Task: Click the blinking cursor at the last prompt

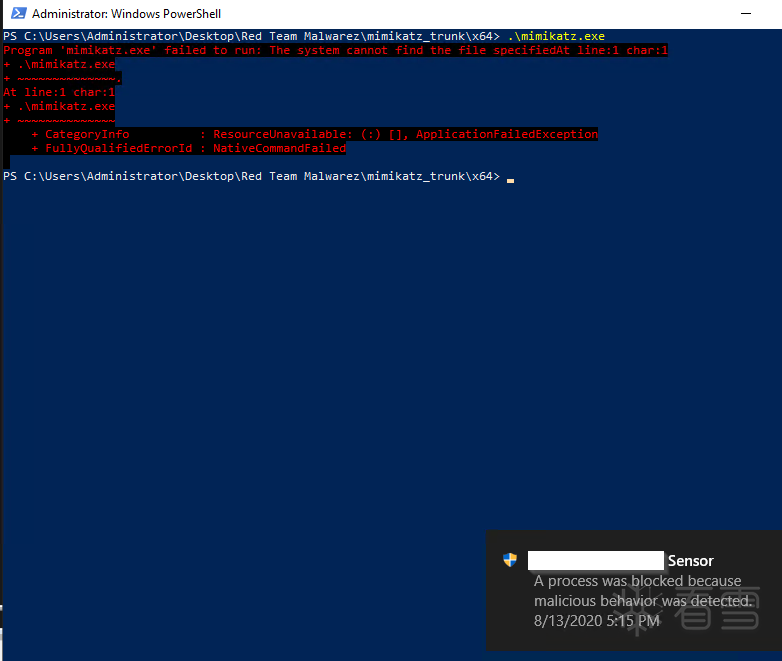Action: pyautogui.click(x=510, y=180)
